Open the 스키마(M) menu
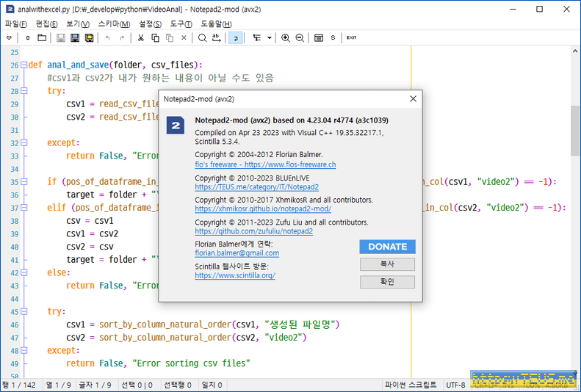The height and width of the screenshot is (392, 581). click(x=114, y=24)
